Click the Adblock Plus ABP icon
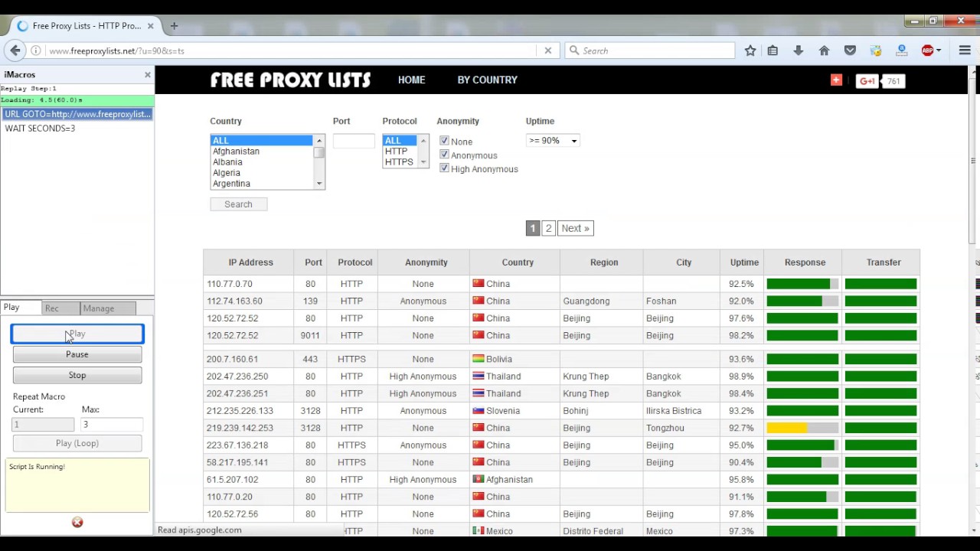The image size is (980, 551). [927, 51]
